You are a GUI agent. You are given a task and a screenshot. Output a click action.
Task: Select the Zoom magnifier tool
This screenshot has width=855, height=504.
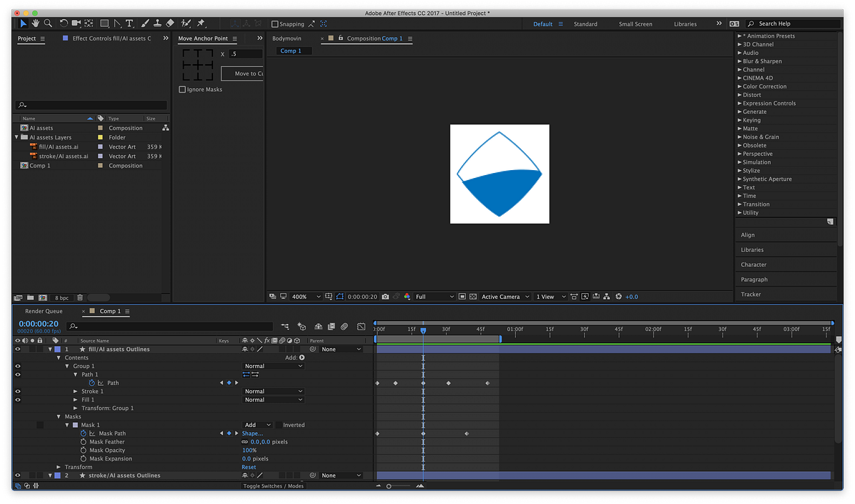(48, 23)
